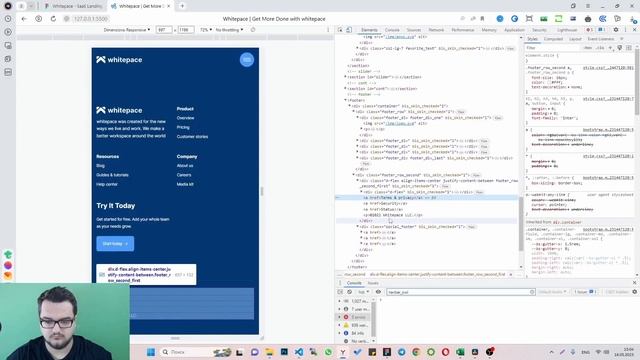Screen dimensions: 640x360
Task: Click the issues count badge in DevTools top bar
Action: [602, 30]
